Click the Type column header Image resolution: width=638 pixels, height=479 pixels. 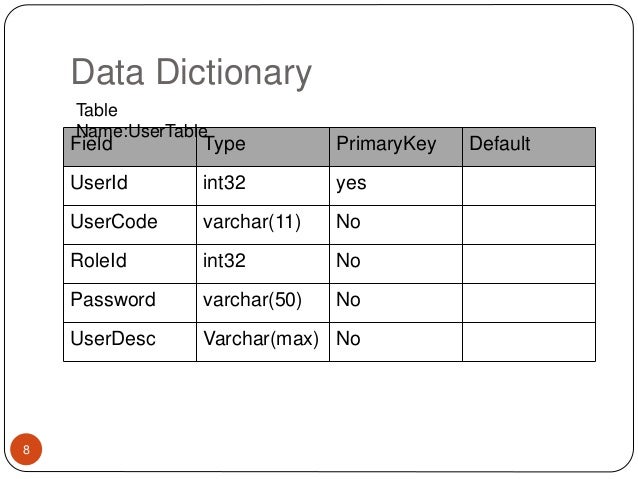pyautogui.click(x=263, y=147)
